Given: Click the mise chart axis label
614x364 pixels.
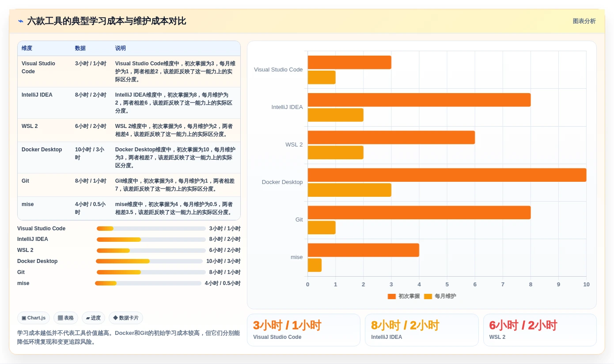Looking at the screenshot, I should pos(297,257).
